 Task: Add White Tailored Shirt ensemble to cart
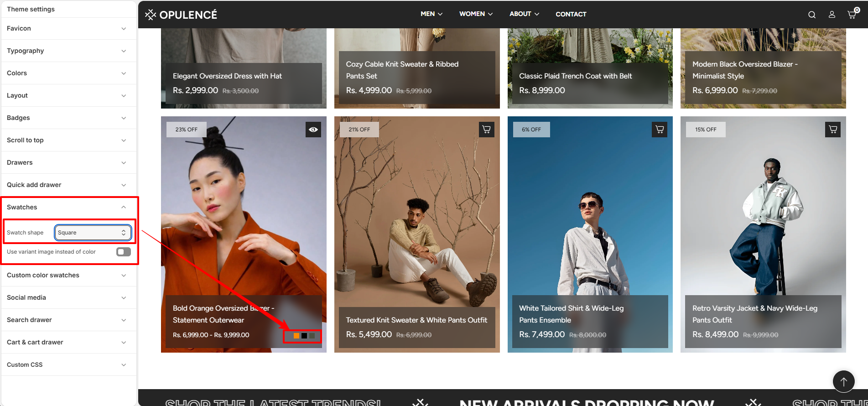coord(660,130)
